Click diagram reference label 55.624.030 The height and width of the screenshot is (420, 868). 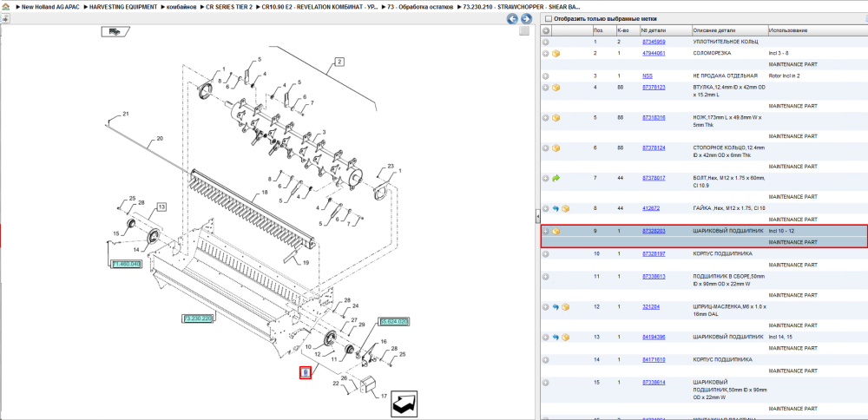pyautogui.click(x=393, y=321)
